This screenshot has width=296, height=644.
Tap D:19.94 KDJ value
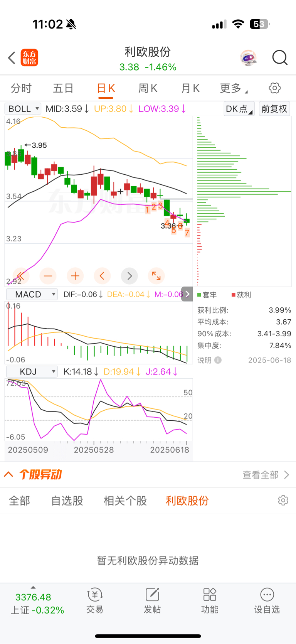122,371
